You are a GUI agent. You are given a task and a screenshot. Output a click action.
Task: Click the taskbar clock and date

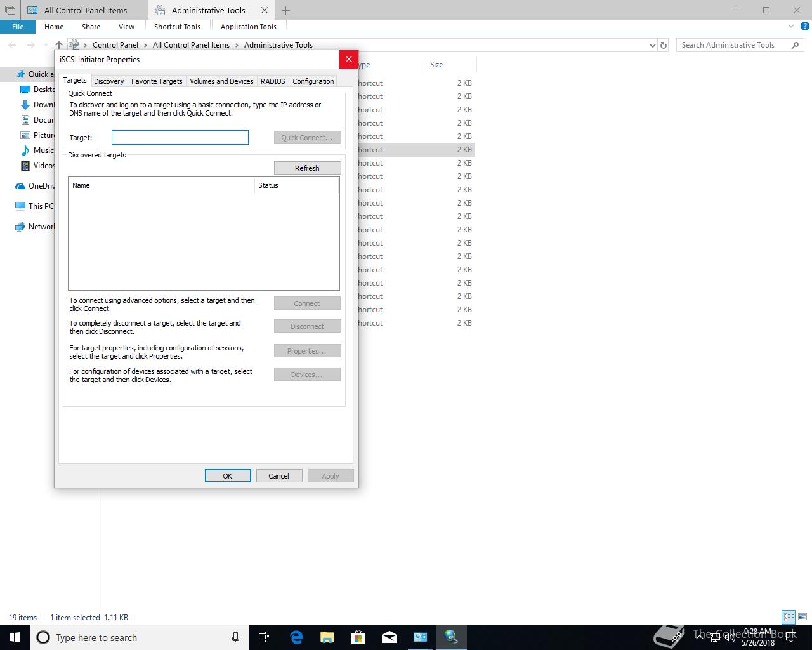(x=758, y=637)
